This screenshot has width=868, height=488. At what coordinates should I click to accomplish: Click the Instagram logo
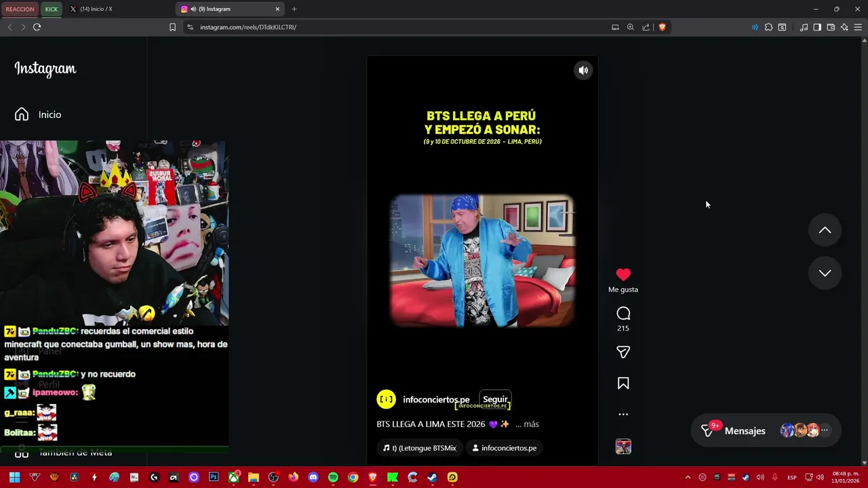click(x=45, y=69)
